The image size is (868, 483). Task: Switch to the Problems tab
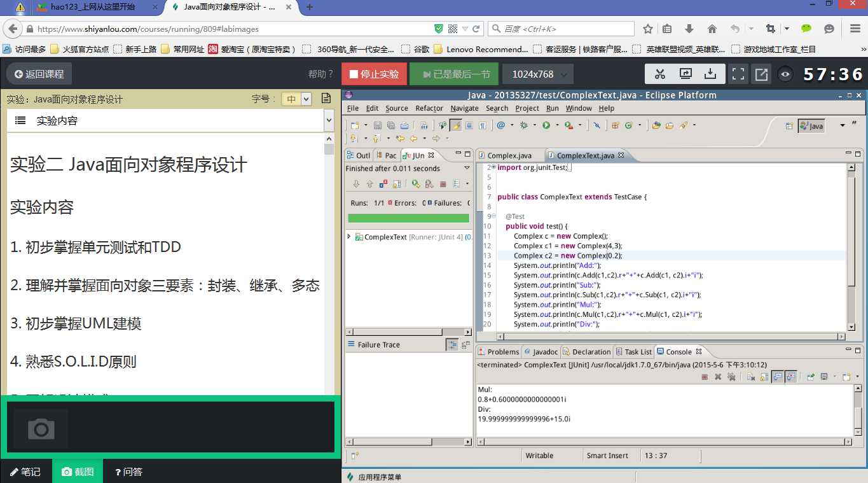tap(499, 351)
